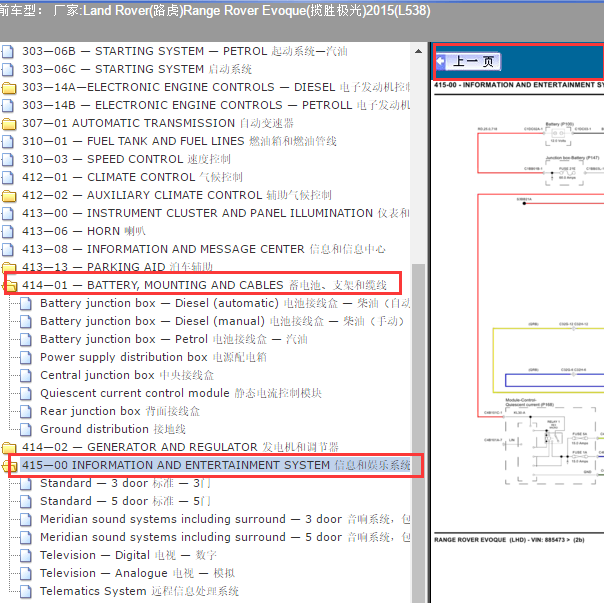Click document icon beside 303—14B

tap(8, 105)
